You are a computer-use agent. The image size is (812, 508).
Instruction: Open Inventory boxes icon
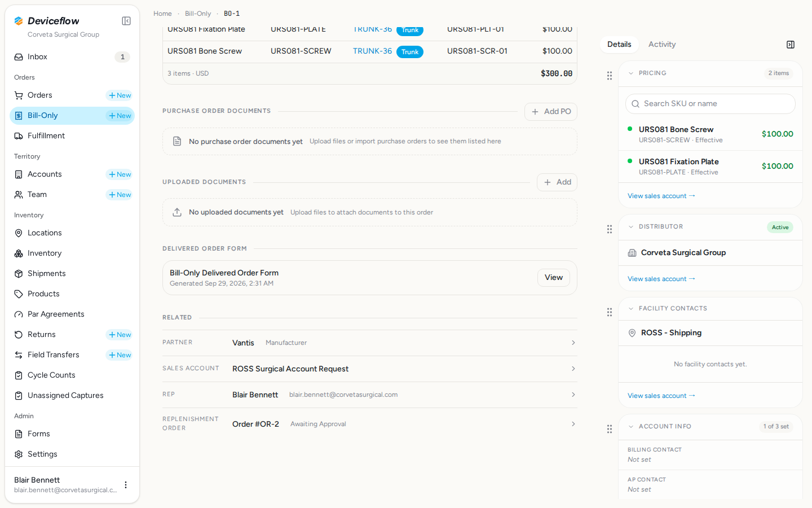[19, 253]
